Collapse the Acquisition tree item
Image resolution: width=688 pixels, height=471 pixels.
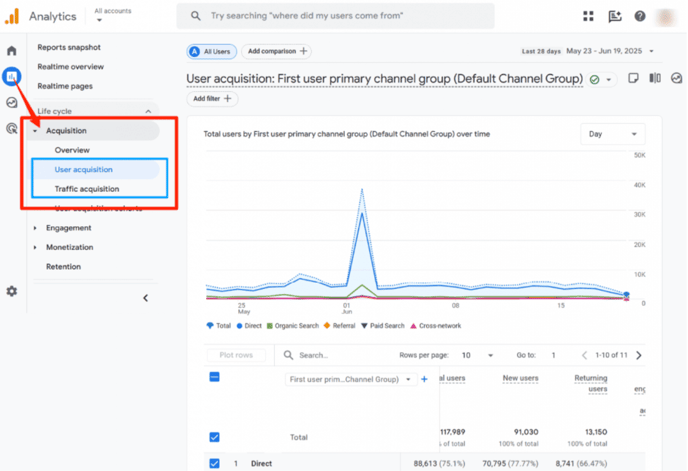36,131
